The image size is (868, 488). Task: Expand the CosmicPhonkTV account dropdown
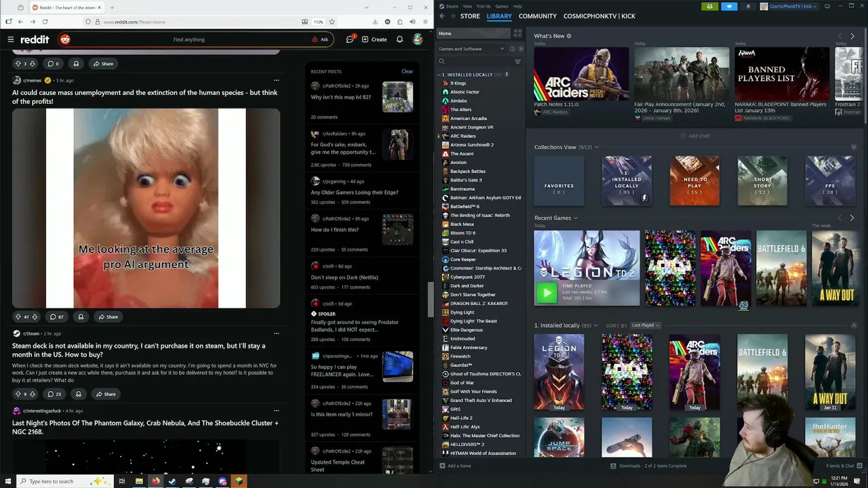[788, 6]
